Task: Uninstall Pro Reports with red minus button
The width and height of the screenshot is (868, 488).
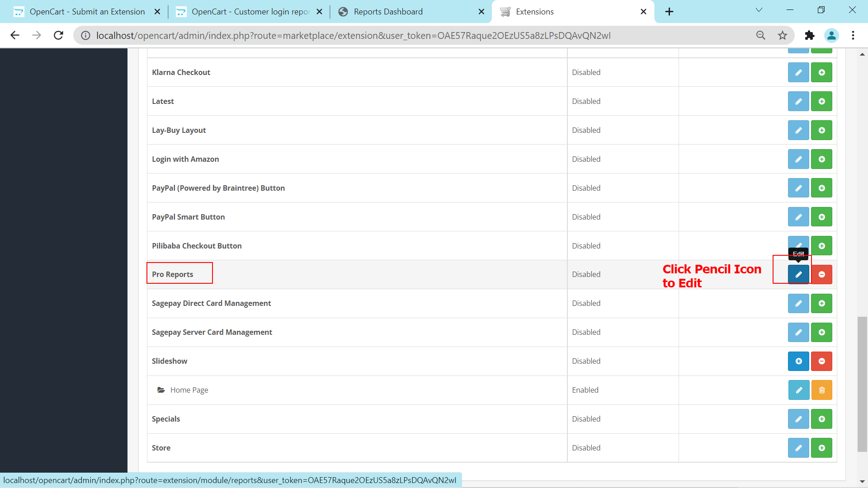Action: pos(821,274)
